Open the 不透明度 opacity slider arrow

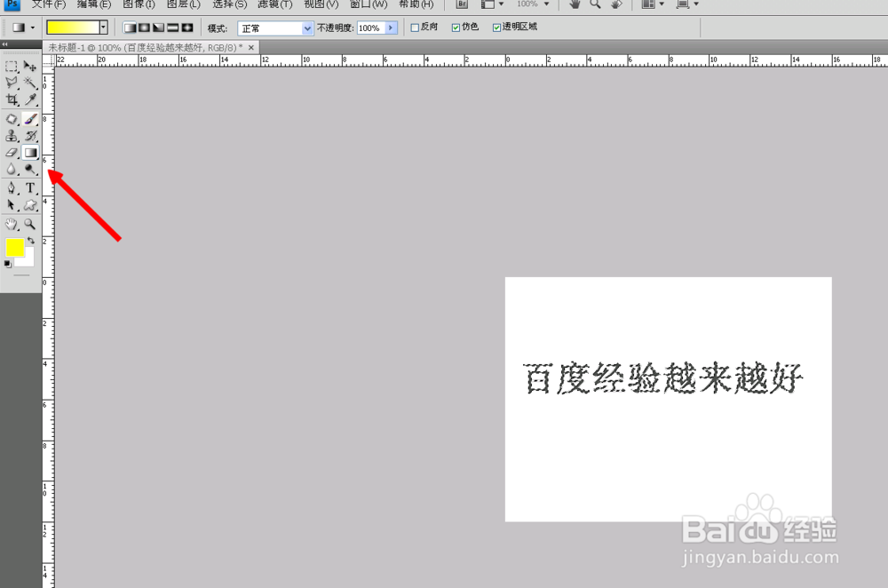388,28
